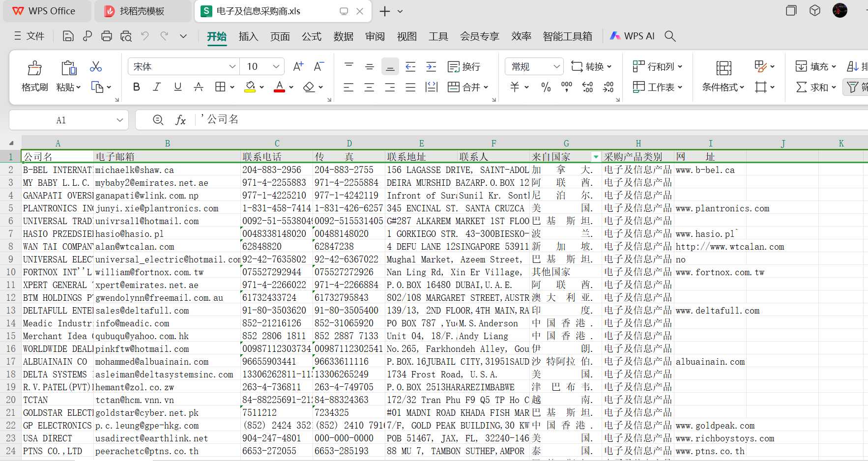
Task: Apply red font color
Action: pos(279,87)
